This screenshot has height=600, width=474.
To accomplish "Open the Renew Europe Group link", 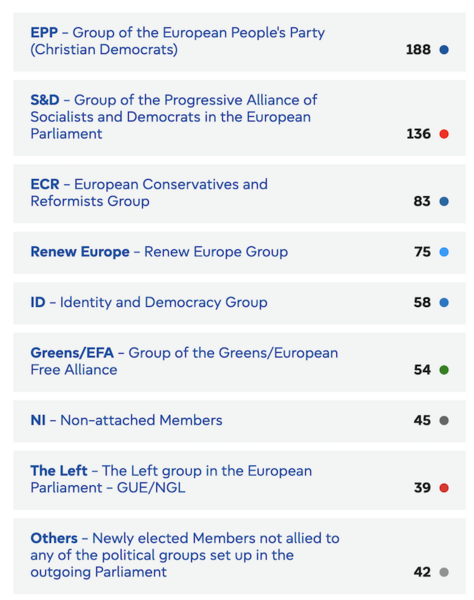I will pos(159,252).
